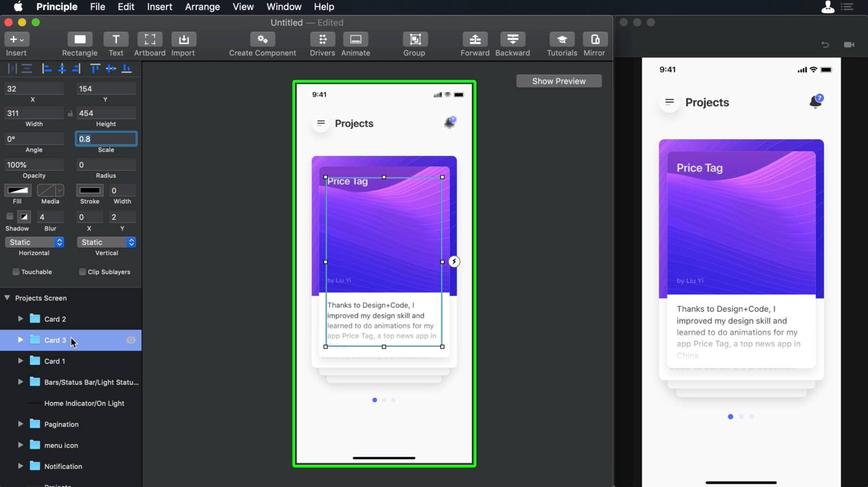Screen dimensions: 868x487
Task: Tap the notification bell in preview window
Action: 815,101
